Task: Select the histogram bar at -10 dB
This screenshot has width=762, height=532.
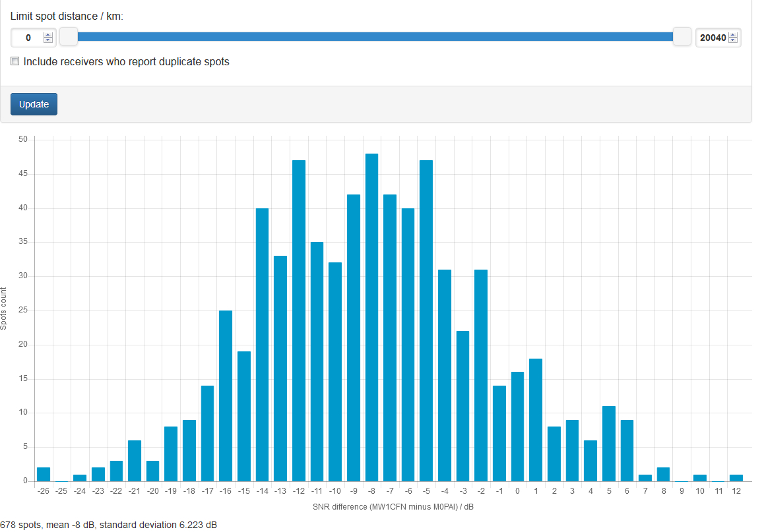Action: (335, 372)
